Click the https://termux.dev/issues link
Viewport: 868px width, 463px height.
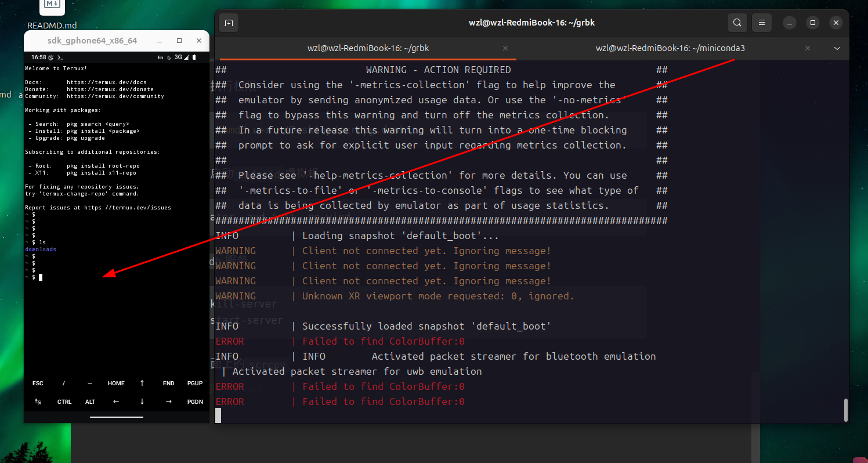(x=128, y=207)
